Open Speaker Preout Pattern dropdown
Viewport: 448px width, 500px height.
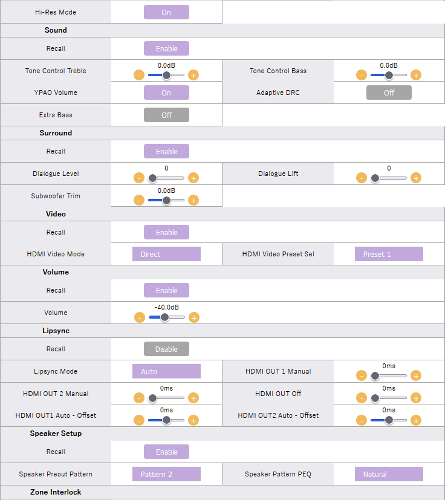click(166, 474)
